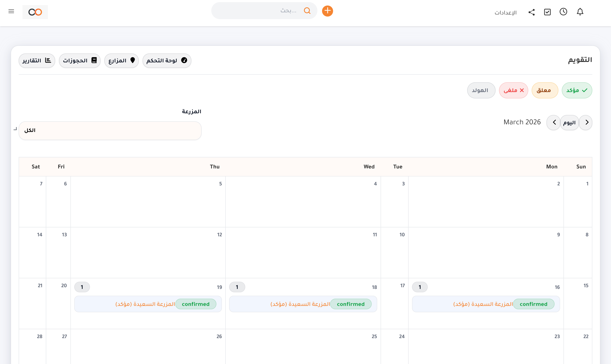Open the share icon

[532, 12]
